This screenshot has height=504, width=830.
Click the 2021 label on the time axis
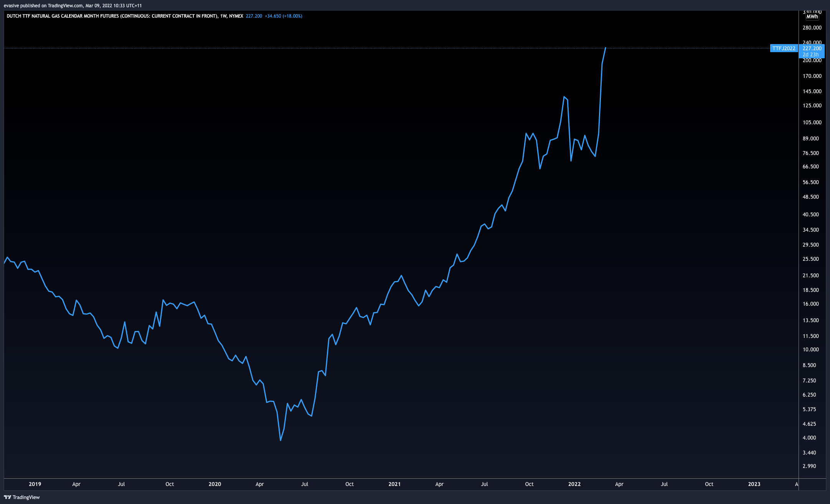click(x=394, y=484)
